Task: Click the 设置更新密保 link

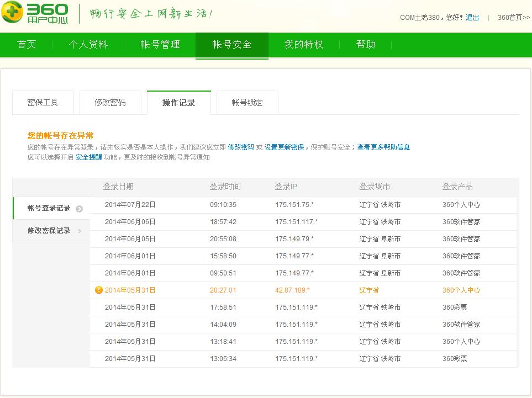Action: [285, 147]
